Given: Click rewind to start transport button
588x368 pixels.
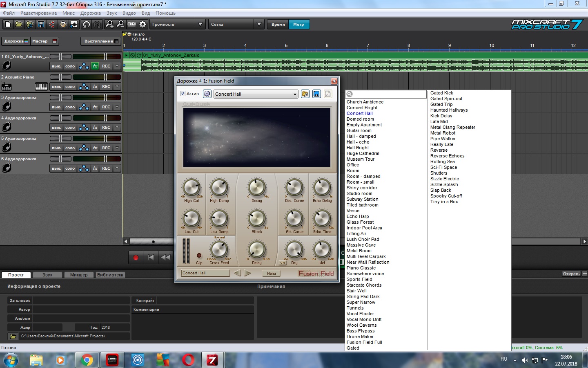Looking at the screenshot, I should pyautogui.click(x=151, y=257).
